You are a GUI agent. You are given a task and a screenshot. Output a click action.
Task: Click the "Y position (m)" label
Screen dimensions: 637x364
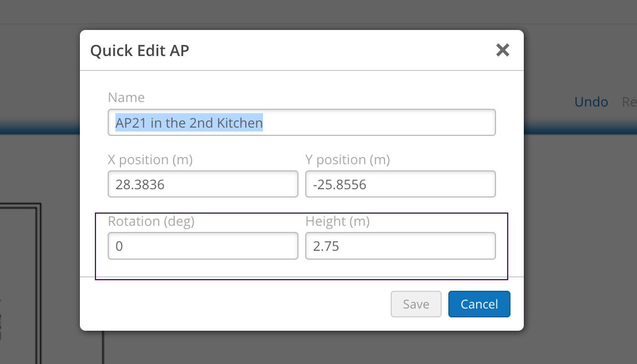pos(347,160)
